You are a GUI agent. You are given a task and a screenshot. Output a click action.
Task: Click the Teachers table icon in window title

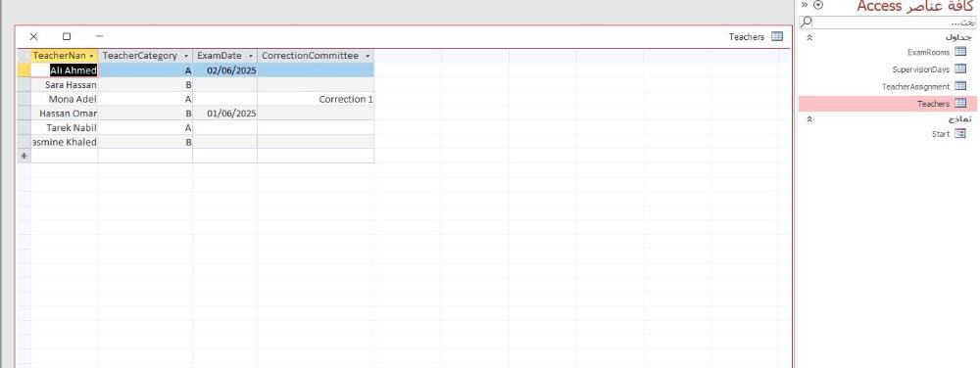(777, 37)
